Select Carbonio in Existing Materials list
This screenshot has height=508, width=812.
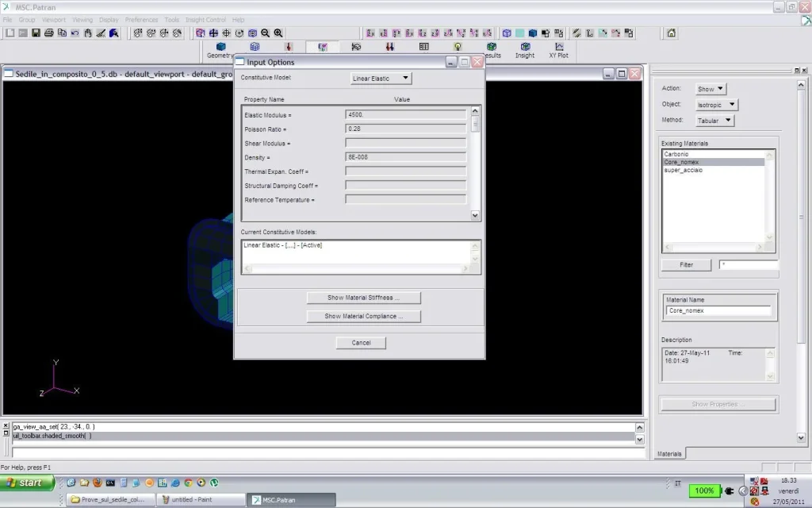pyautogui.click(x=714, y=154)
